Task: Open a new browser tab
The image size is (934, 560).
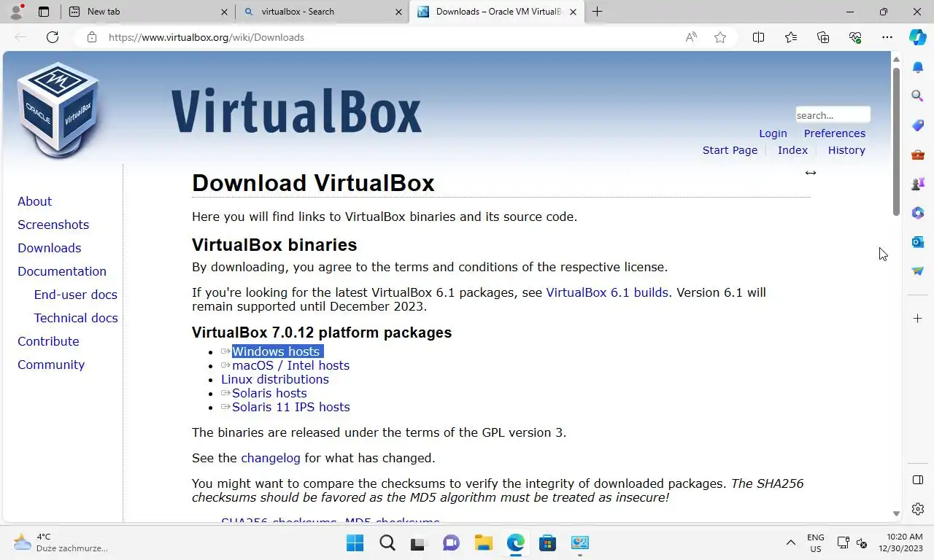Action: point(597,12)
